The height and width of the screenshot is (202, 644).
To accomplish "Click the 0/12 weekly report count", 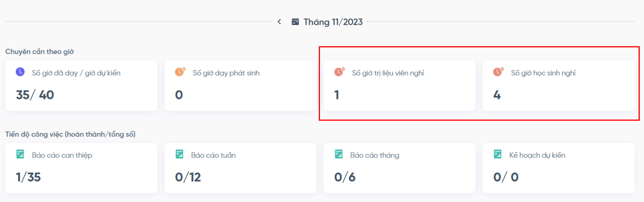I will pyautogui.click(x=188, y=177).
